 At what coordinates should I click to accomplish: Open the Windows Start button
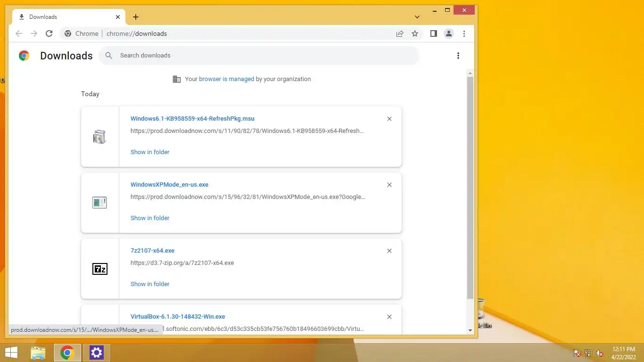(11, 353)
